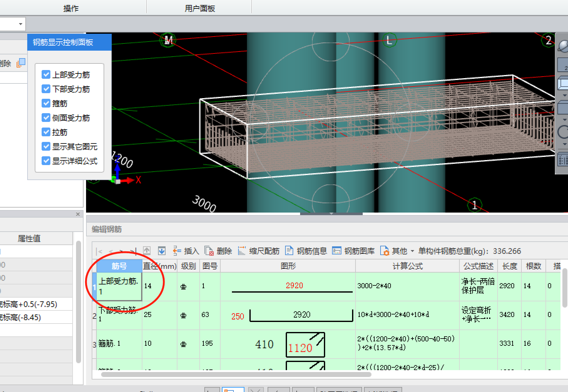Screen dimensions: 568x392
Task: Select the 3D wireframe box view icon
Action: tap(563, 84)
